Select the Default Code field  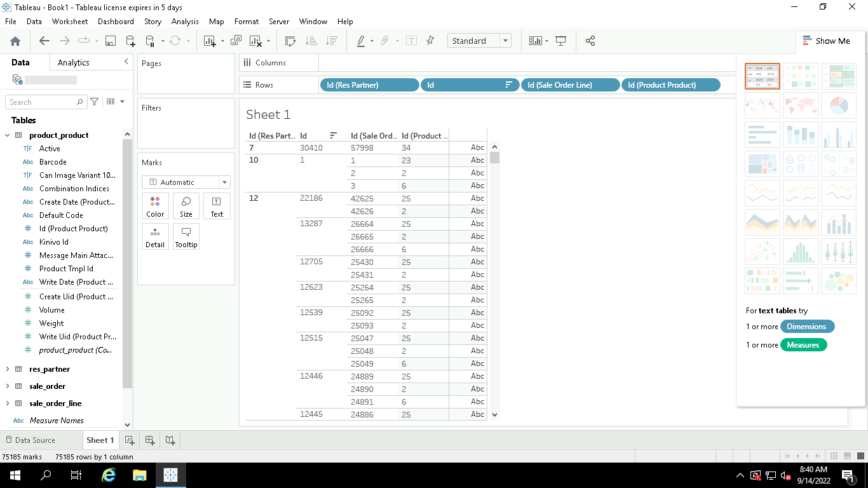pyautogui.click(x=61, y=215)
